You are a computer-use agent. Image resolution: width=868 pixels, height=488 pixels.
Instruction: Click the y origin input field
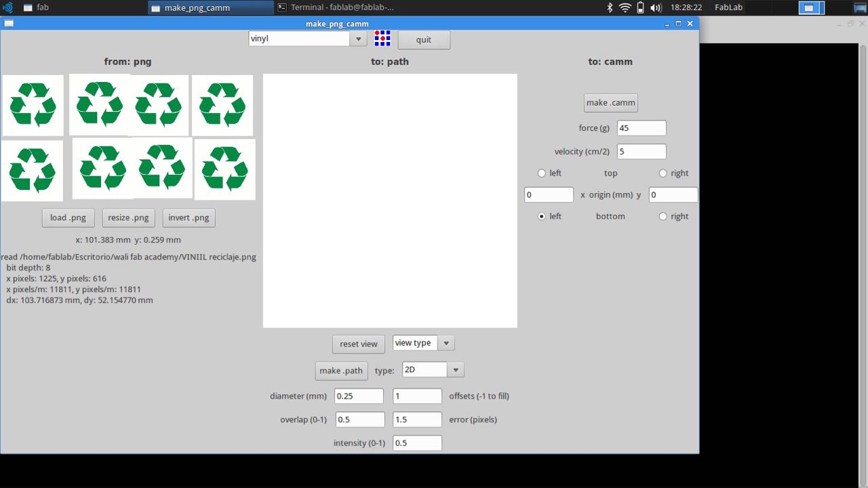(x=673, y=195)
